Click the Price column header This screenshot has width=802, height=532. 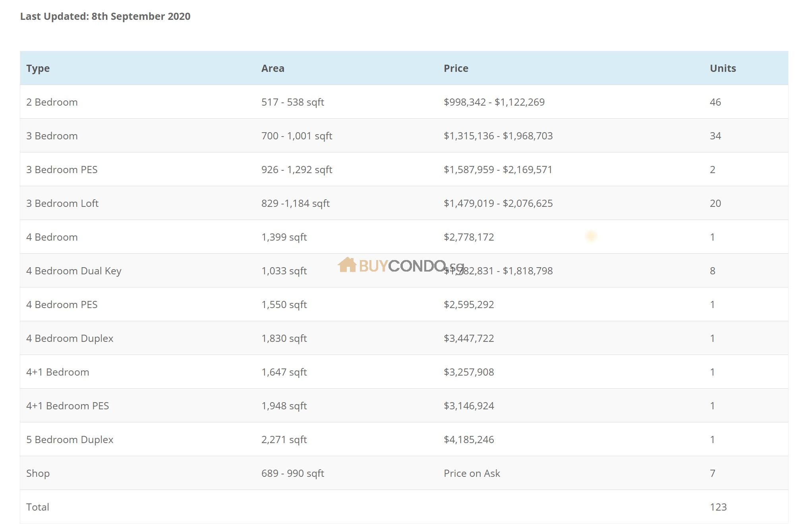pyautogui.click(x=456, y=68)
